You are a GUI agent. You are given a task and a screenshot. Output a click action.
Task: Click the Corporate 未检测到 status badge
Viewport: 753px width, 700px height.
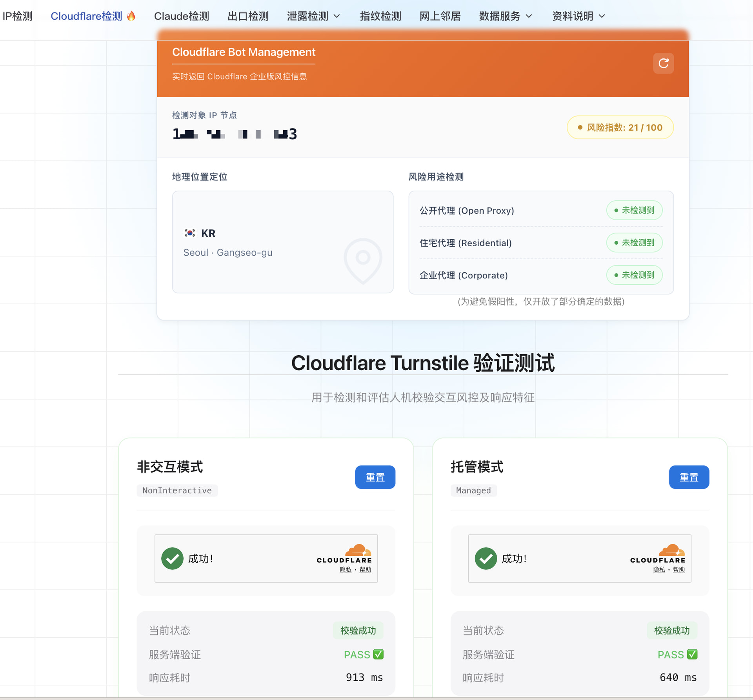634,275
